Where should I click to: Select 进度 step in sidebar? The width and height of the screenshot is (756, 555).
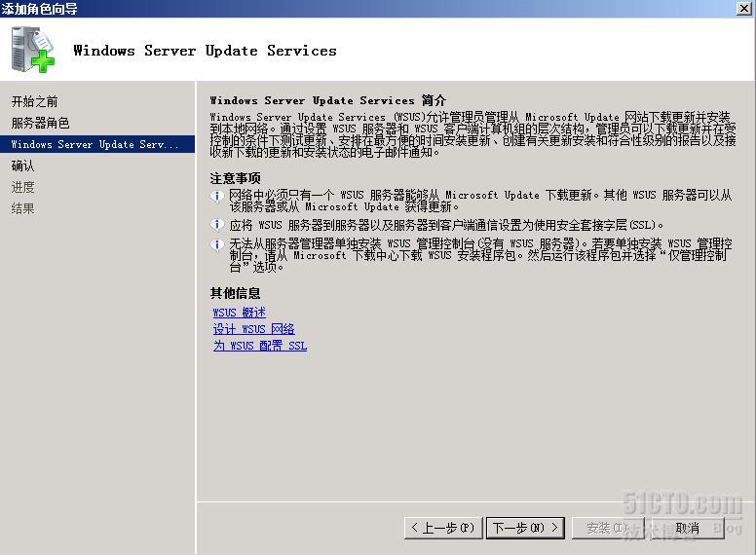point(22,187)
